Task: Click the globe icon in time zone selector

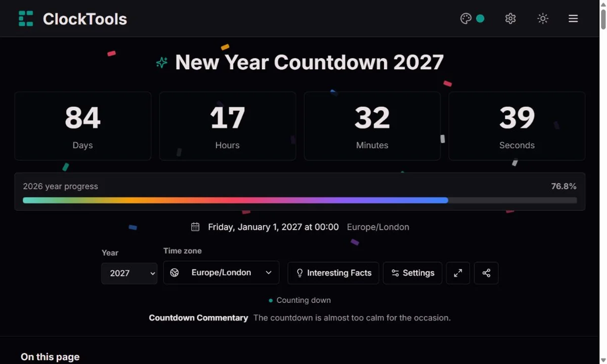Action: [175, 272]
